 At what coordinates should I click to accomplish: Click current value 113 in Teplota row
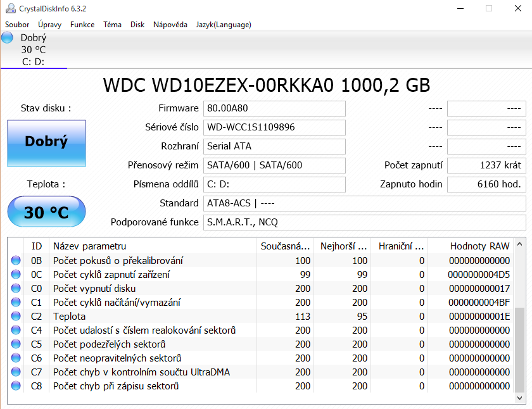303,316
